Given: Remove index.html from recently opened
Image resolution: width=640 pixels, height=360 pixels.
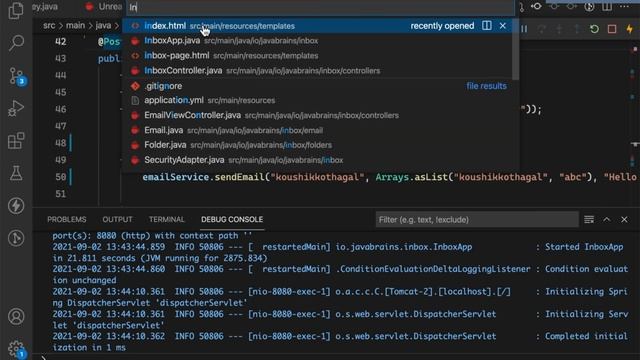Looking at the screenshot, I should [x=502, y=26].
